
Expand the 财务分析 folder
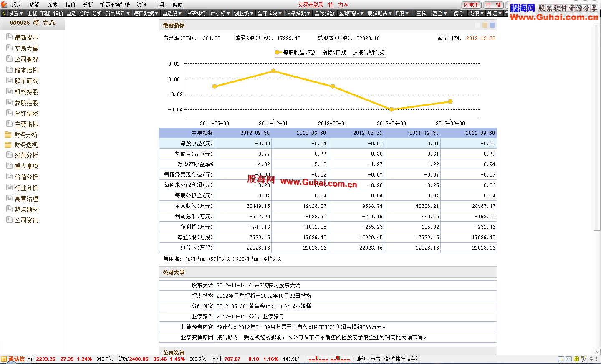(x=21, y=135)
